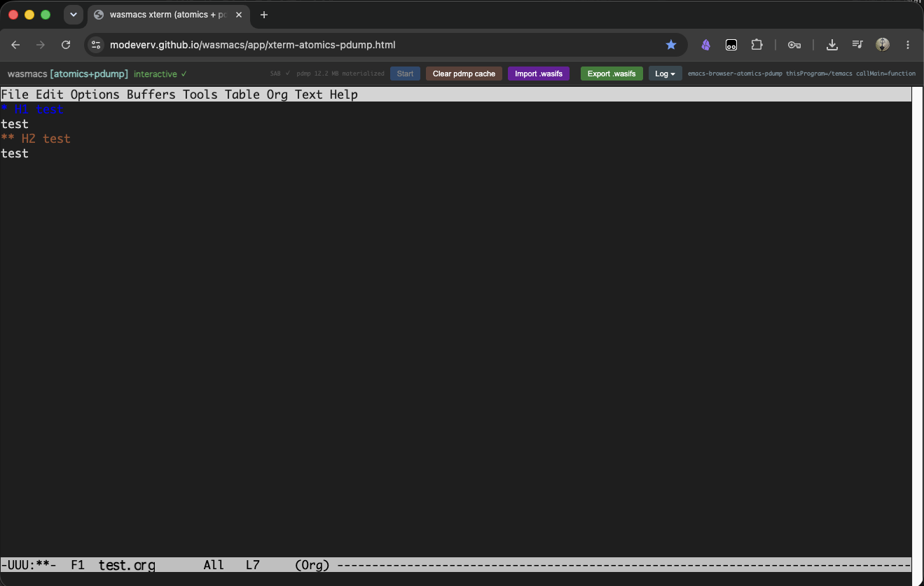Viewport: 924px width, 586px height.
Task: Click the 'SAB ✓' status text
Action: click(280, 74)
